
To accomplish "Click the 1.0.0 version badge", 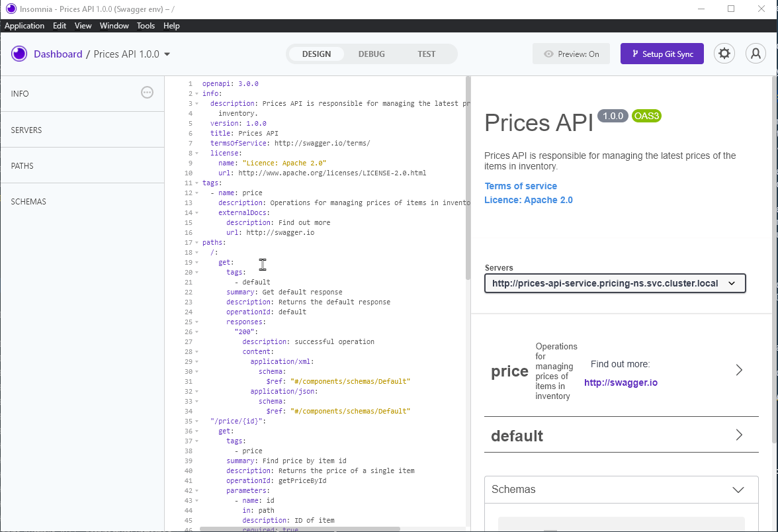I will click(613, 116).
